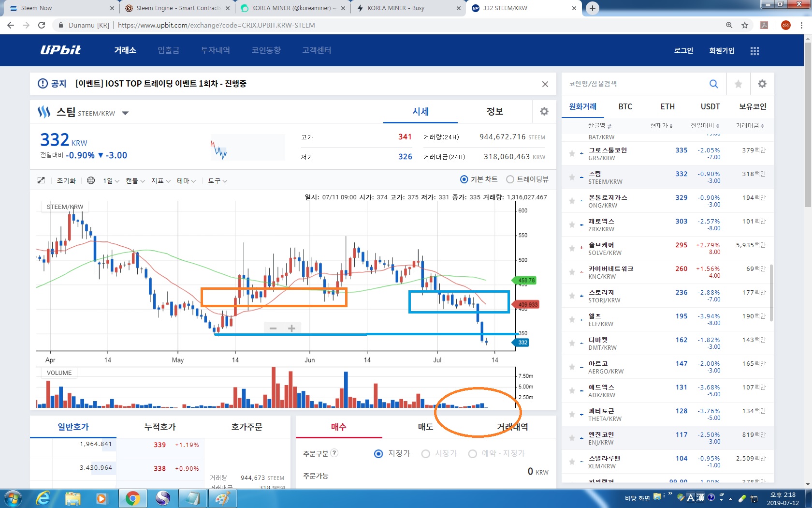Open the order type help question icon
This screenshot has height=508, width=812.
pos(334,453)
